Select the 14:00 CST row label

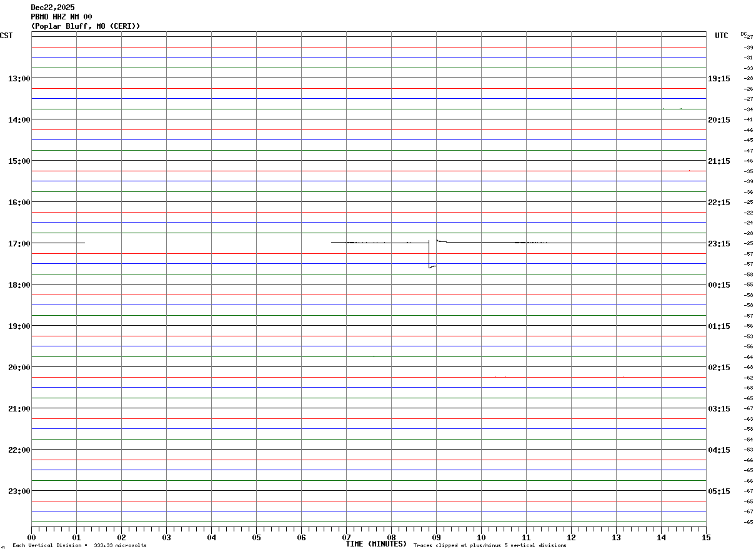(x=19, y=119)
